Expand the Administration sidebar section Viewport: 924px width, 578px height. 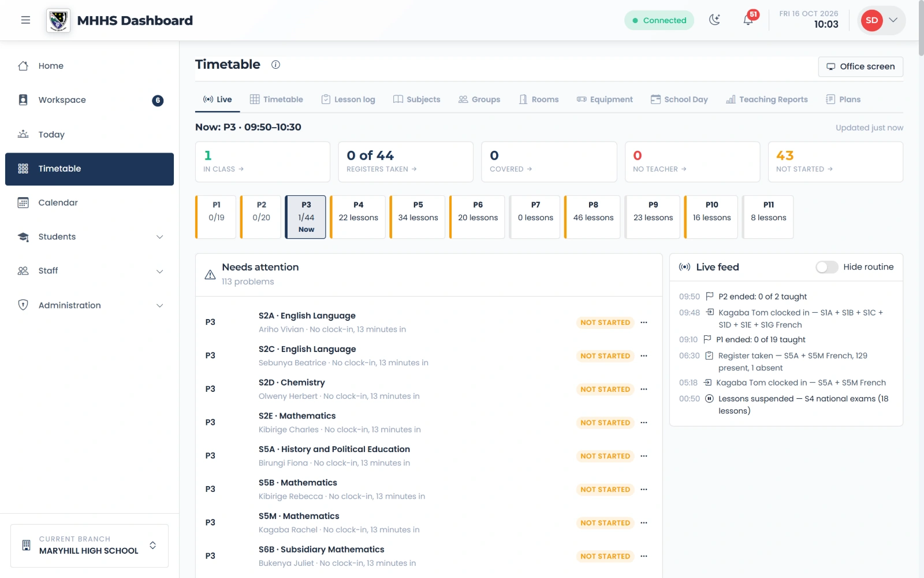90,305
